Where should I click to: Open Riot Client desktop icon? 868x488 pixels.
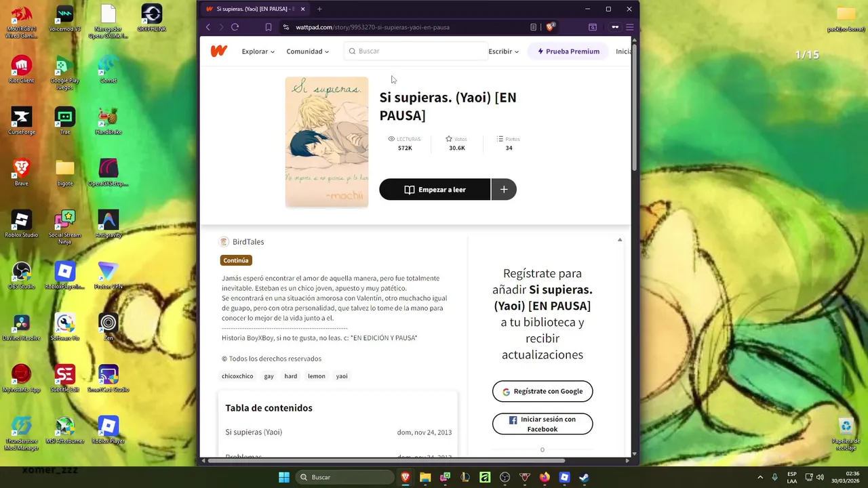coord(21,69)
